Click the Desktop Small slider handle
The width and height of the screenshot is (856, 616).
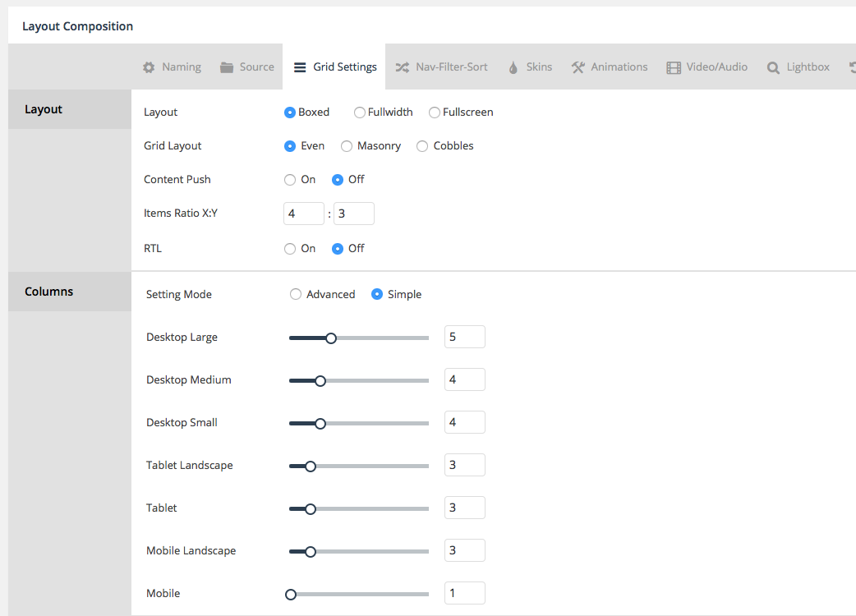tap(320, 424)
